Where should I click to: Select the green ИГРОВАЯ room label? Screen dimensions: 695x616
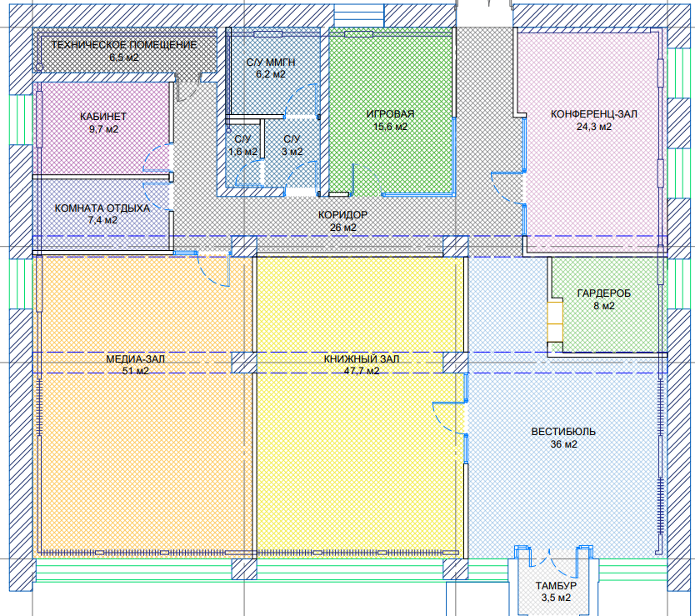coord(390,114)
